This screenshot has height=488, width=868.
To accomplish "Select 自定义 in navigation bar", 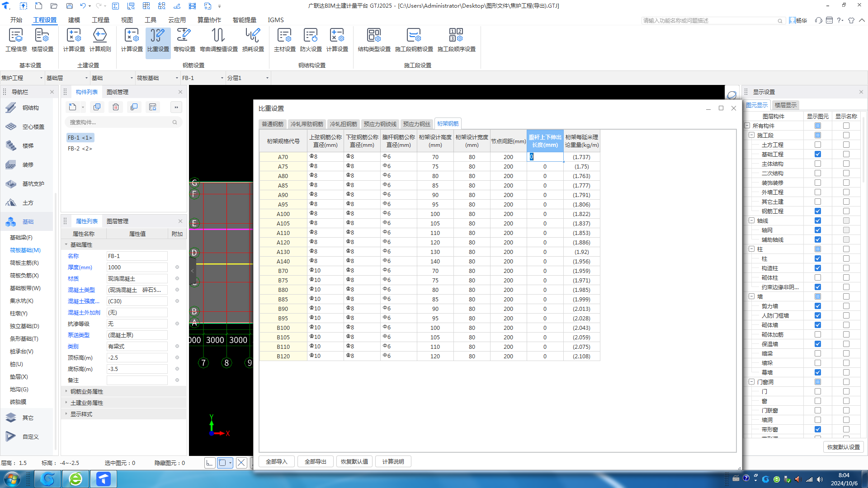I will click(26, 436).
